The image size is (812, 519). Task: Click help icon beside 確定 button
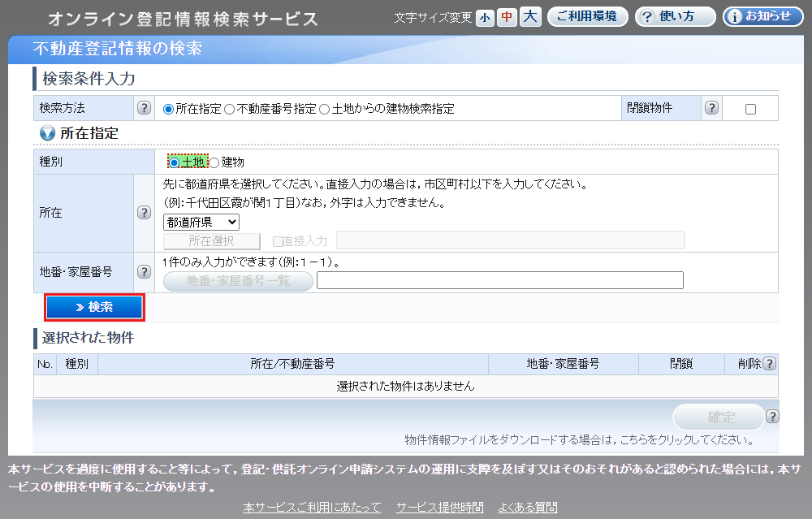(x=772, y=417)
